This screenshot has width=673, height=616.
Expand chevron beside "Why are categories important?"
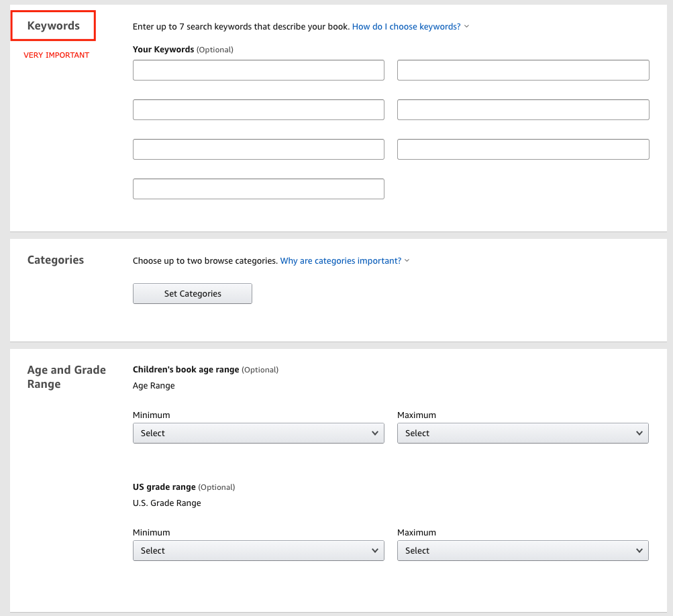click(x=407, y=261)
